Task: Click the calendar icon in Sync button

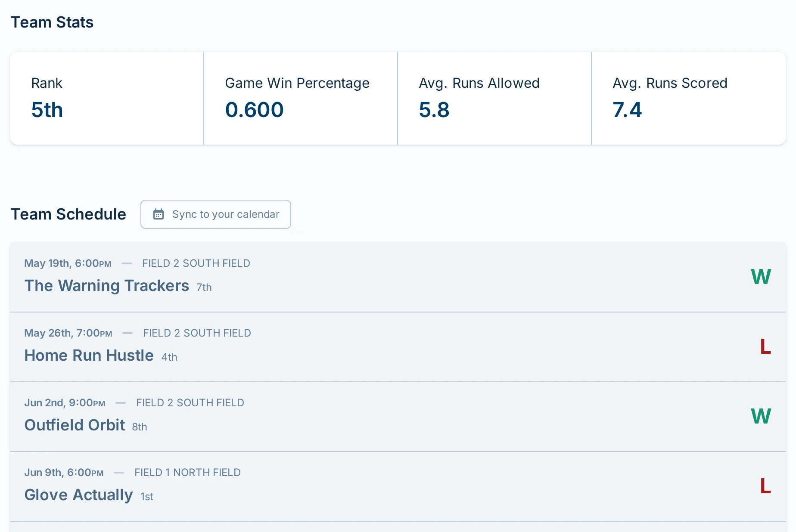Action: (x=159, y=214)
